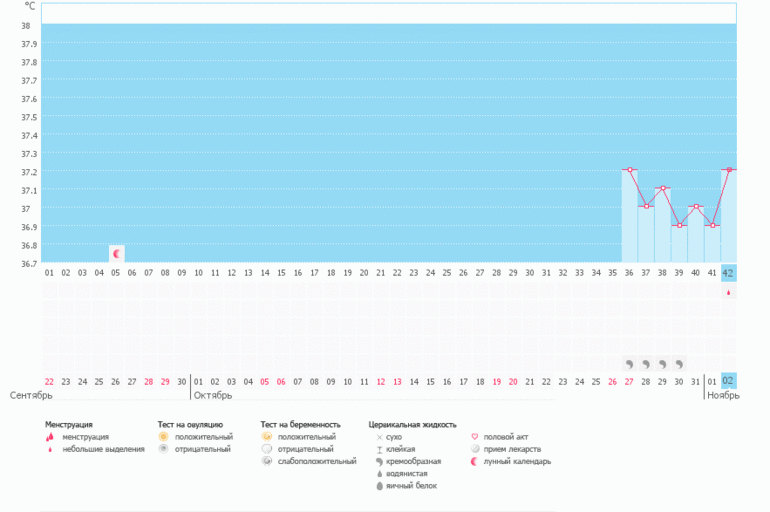Image resolution: width=770 pixels, height=512 pixels.
Task: Click the Ноябрь month label
Action: [722, 396]
